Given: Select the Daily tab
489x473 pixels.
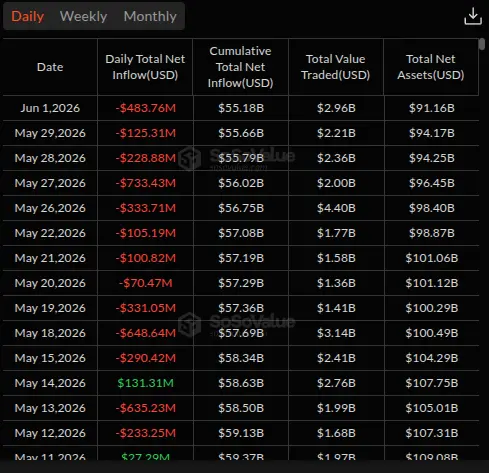Looking at the screenshot, I should tap(28, 16).
